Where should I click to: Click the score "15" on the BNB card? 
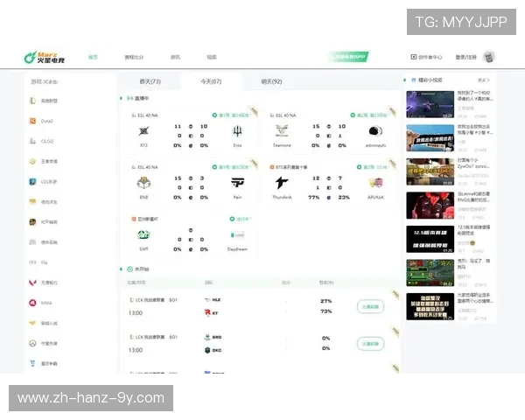tap(178, 178)
